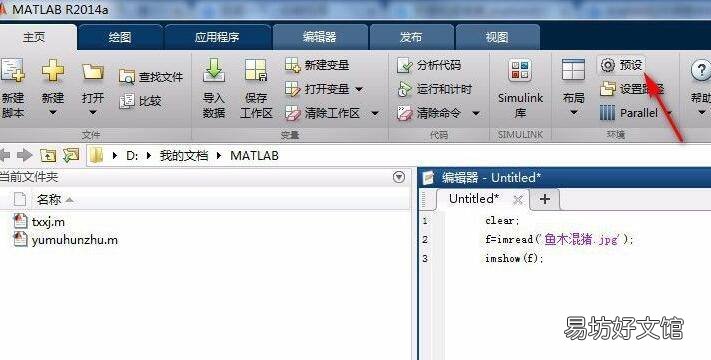This screenshot has height=360, width=711.
Task: Click the txxj.m file icon
Action: 20,221
